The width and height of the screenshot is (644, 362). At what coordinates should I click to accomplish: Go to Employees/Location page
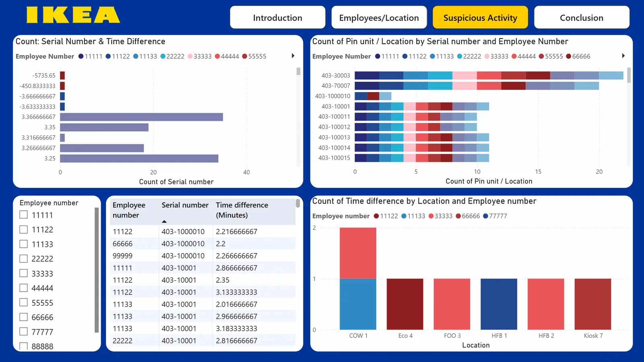(x=379, y=17)
